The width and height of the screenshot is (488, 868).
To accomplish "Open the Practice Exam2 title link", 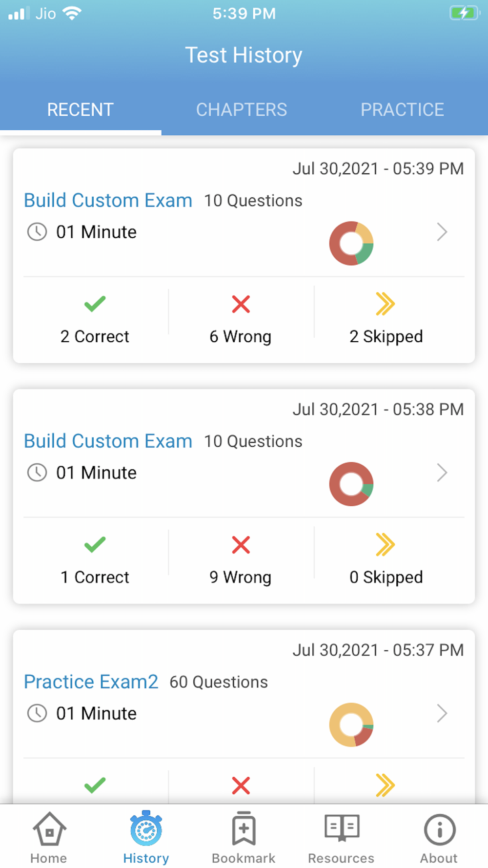I will point(91,682).
